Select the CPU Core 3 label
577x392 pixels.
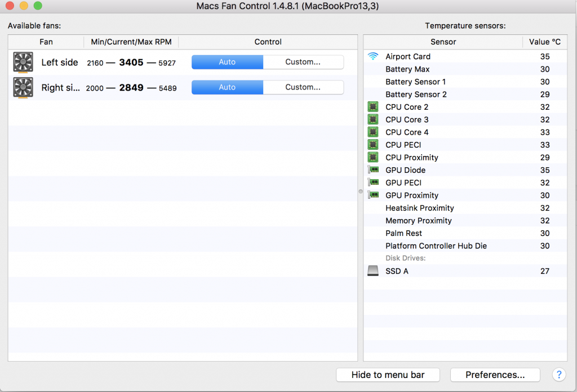407,119
